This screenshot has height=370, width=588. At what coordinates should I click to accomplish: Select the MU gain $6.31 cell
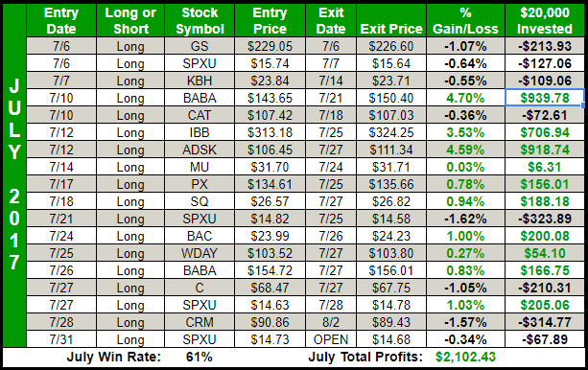tap(545, 167)
